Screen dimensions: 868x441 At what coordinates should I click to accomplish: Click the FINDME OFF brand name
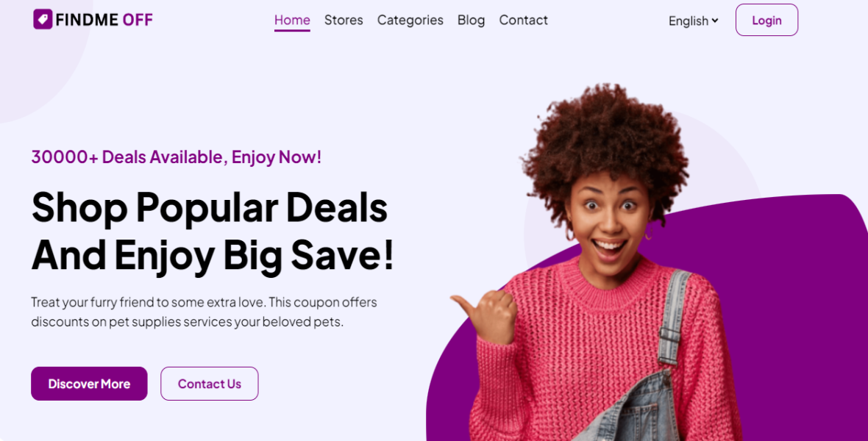click(x=104, y=20)
